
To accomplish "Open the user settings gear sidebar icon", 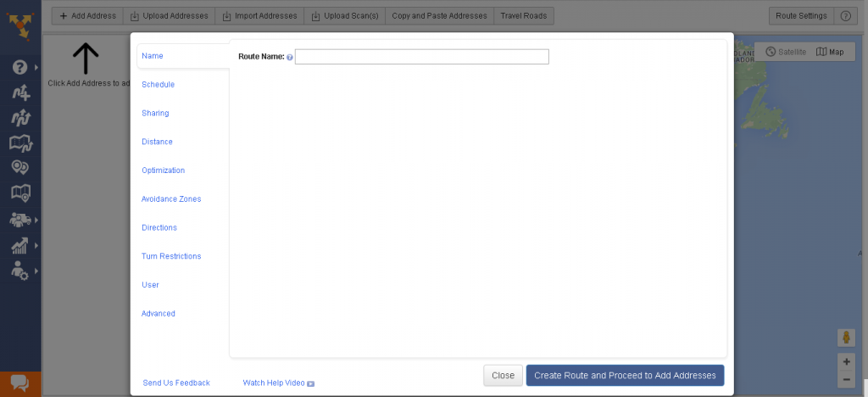I will point(19,271).
